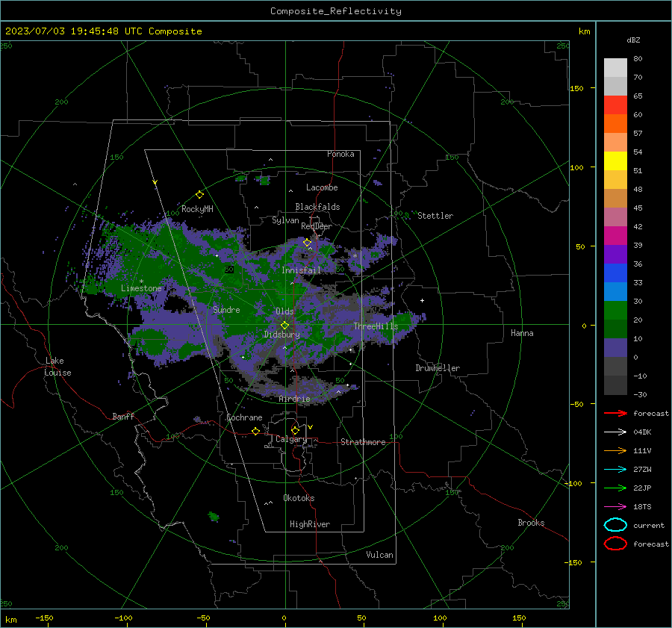Viewport: 672px width, 628px height.
Task: Click the Blackfalds town label
Action: [317, 207]
